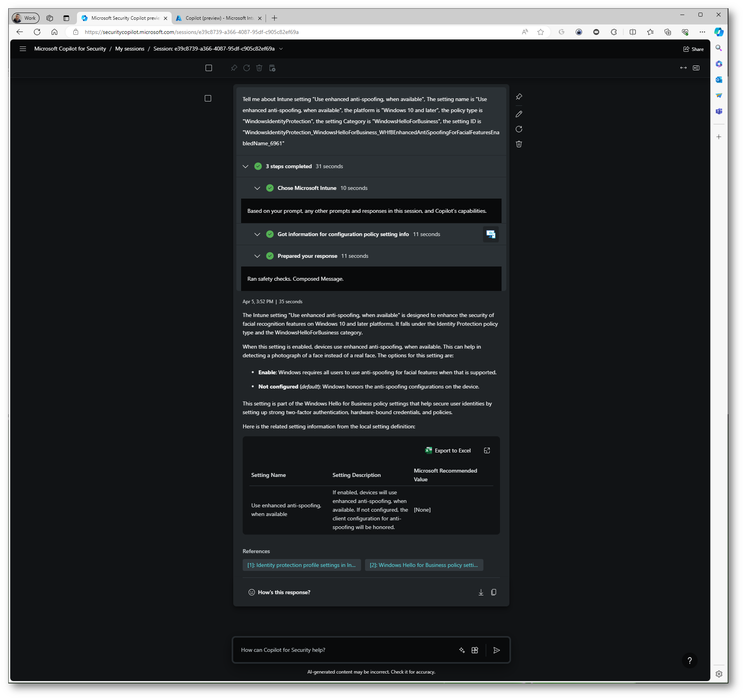Toggle full width view with arrows icon

pyautogui.click(x=683, y=68)
